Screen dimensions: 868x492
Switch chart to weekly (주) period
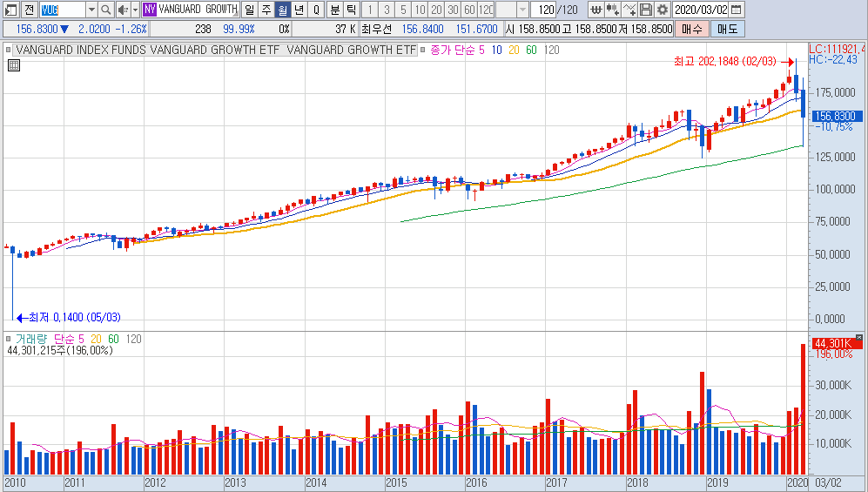tap(266, 10)
